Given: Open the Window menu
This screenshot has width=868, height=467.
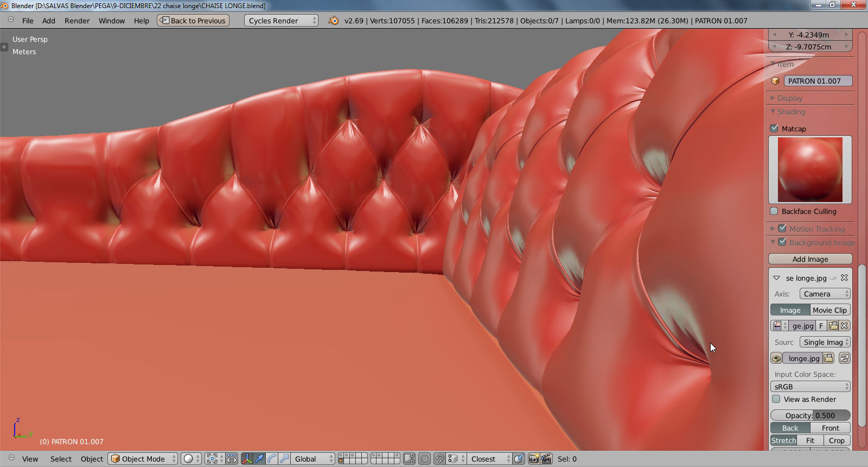Looking at the screenshot, I should coord(112,21).
